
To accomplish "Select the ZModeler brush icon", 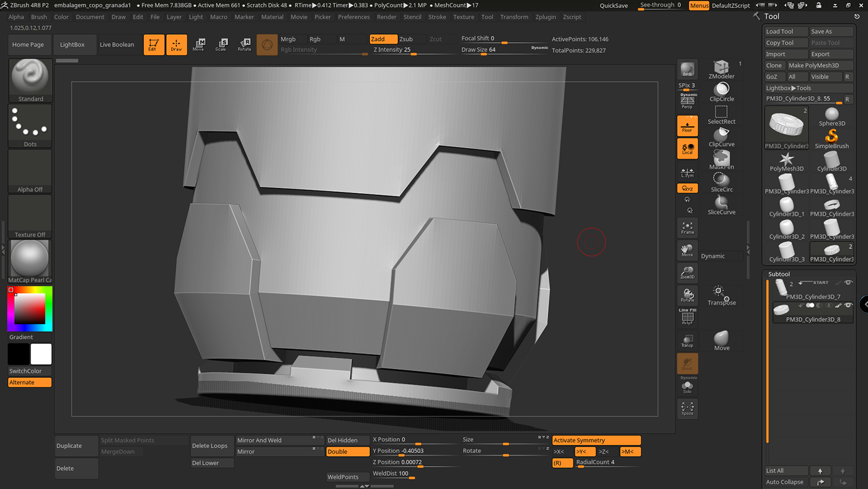I will click(x=721, y=68).
